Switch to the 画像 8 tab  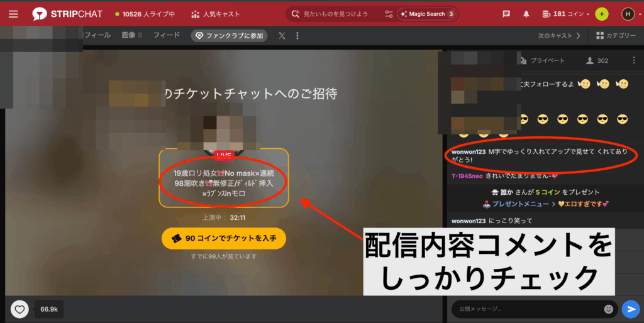coord(131,35)
